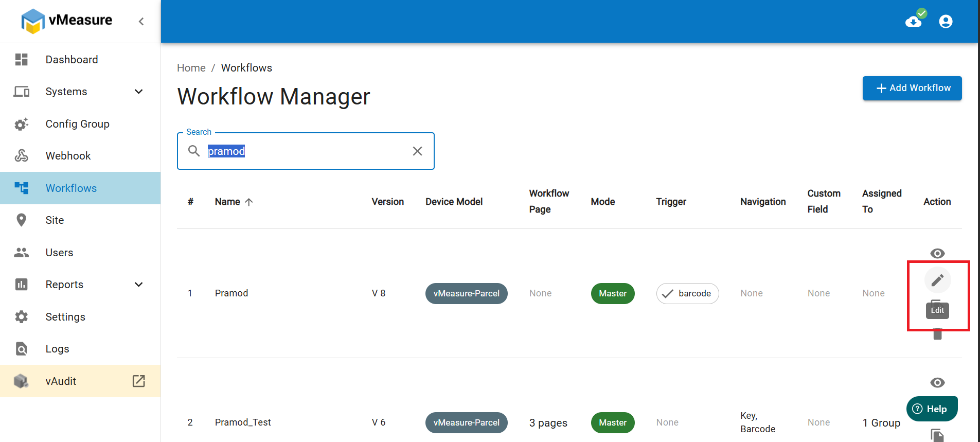Open Settings from the sidebar
The width and height of the screenshot is (980, 442).
pos(80,317)
